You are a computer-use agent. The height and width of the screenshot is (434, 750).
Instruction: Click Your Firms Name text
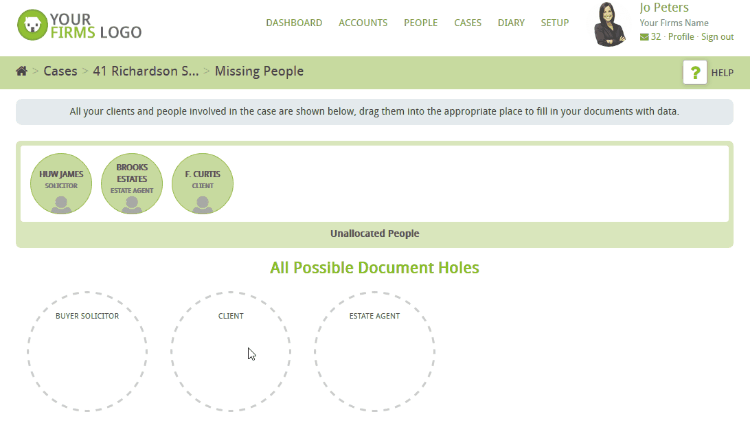pyautogui.click(x=674, y=23)
